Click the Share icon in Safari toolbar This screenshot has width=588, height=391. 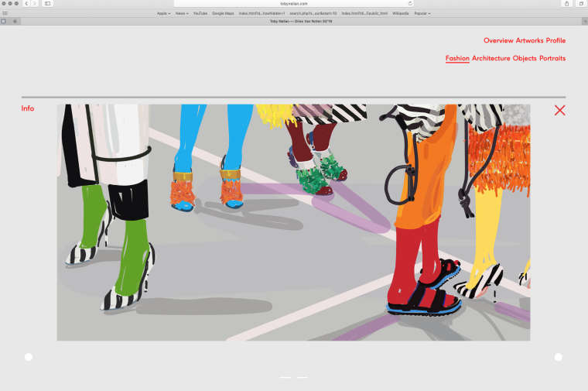coord(566,4)
